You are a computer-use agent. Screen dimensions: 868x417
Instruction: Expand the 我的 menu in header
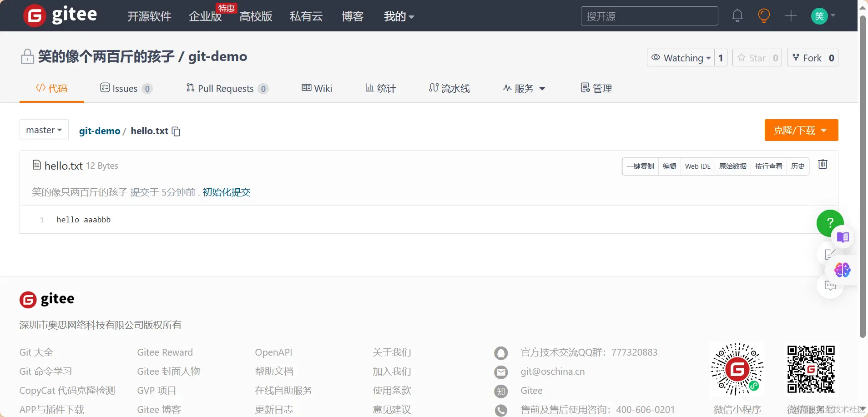pyautogui.click(x=399, y=16)
